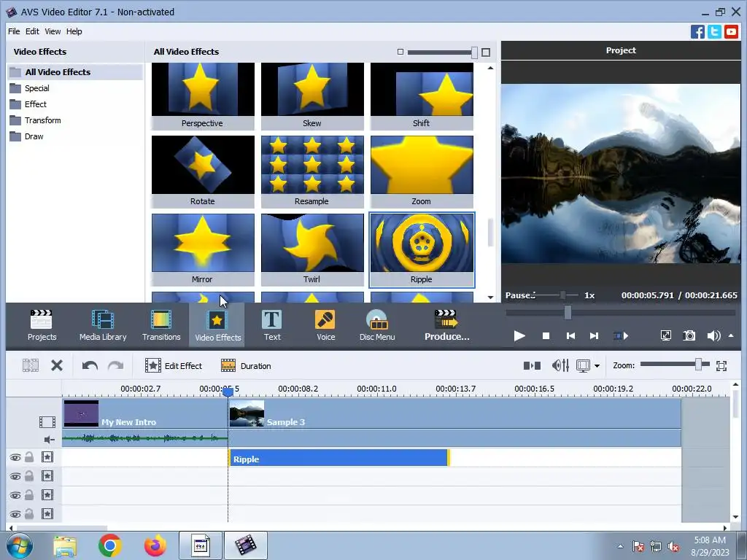Stop the preview playback
747x560 pixels.
(x=546, y=336)
